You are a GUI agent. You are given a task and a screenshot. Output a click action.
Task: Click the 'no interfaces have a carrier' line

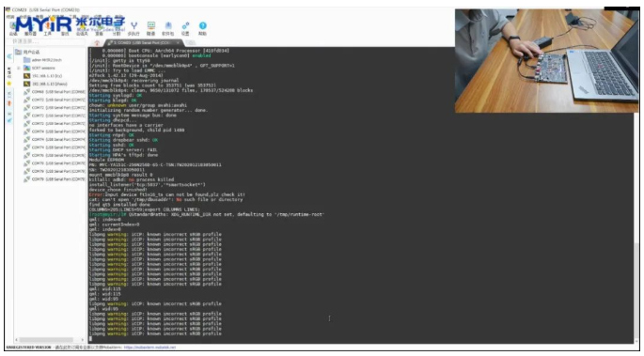[x=126, y=125]
